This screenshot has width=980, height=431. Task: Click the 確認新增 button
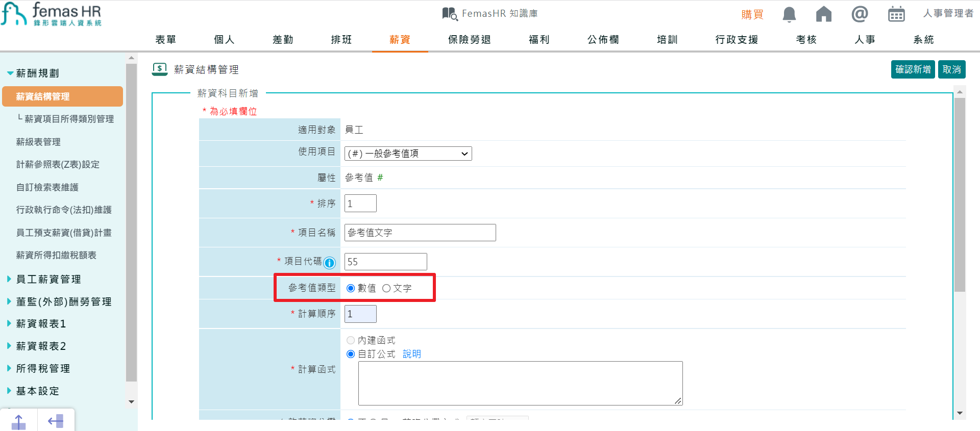click(x=913, y=69)
